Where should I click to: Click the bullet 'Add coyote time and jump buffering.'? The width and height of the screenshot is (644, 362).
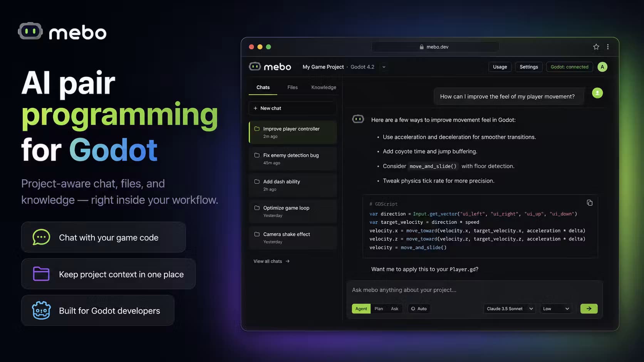(430, 152)
